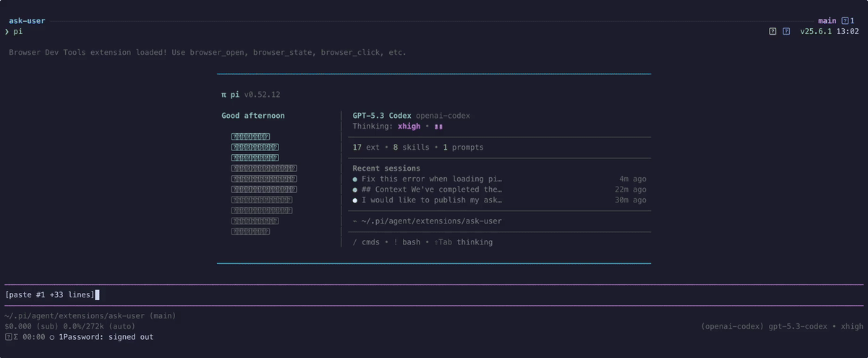The height and width of the screenshot is (358, 868).
Task: Click the '⇧Tab thinking' hint
Action: [463, 242]
